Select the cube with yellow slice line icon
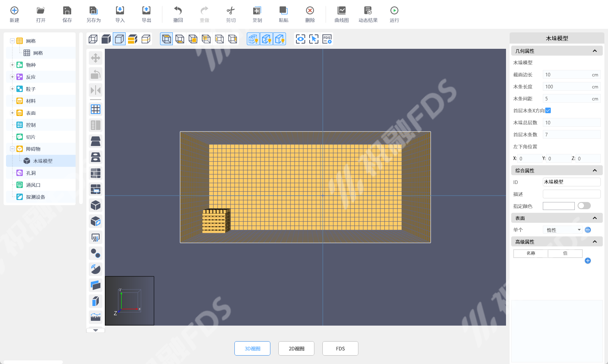Viewport: 608px width, 364px height. point(146,39)
